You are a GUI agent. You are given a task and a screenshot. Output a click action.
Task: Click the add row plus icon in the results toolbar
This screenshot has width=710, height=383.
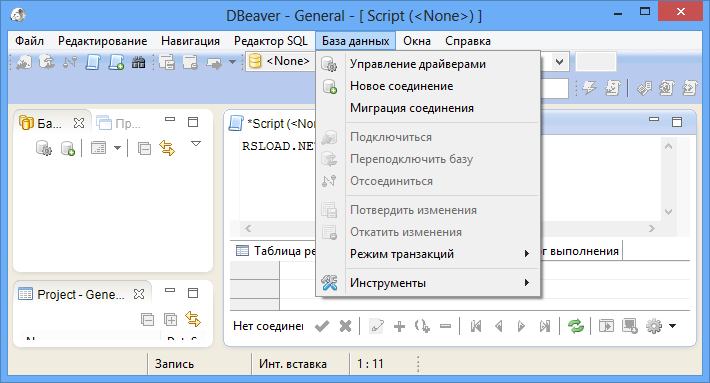coord(399,326)
